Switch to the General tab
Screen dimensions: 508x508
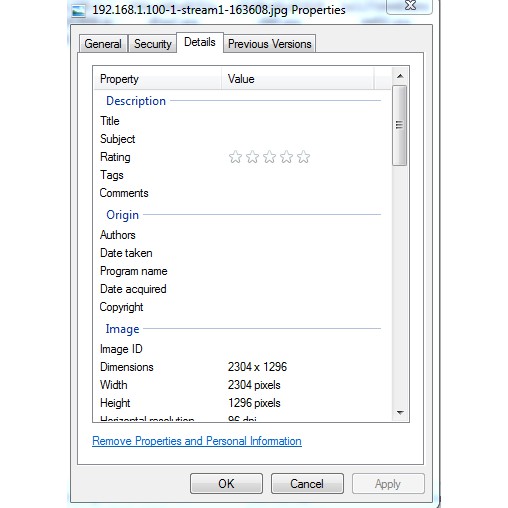pos(103,44)
